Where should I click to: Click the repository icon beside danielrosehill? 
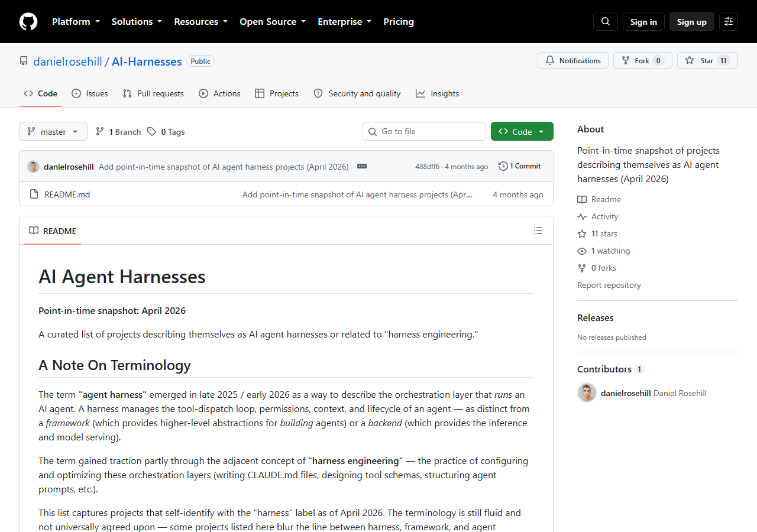[24, 61]
